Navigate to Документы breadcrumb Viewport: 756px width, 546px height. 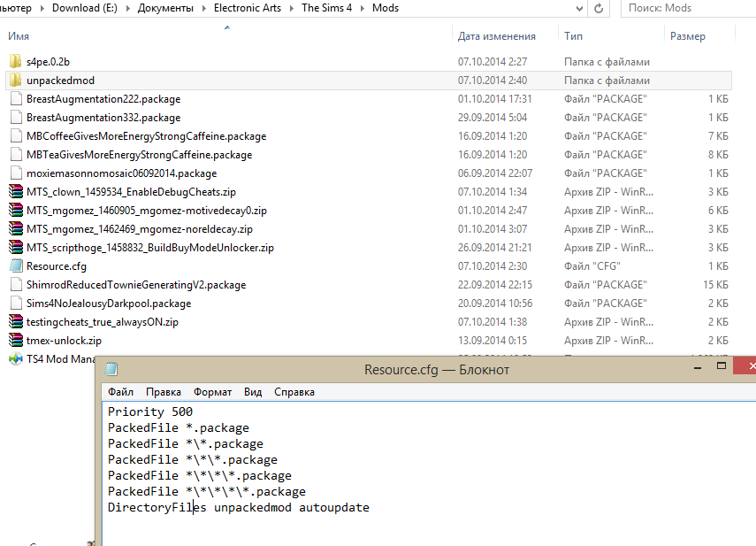click(165, 8)
